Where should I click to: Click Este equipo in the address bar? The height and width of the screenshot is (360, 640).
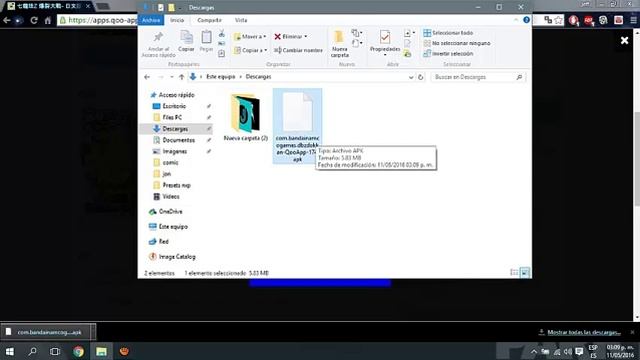[220, 77]
